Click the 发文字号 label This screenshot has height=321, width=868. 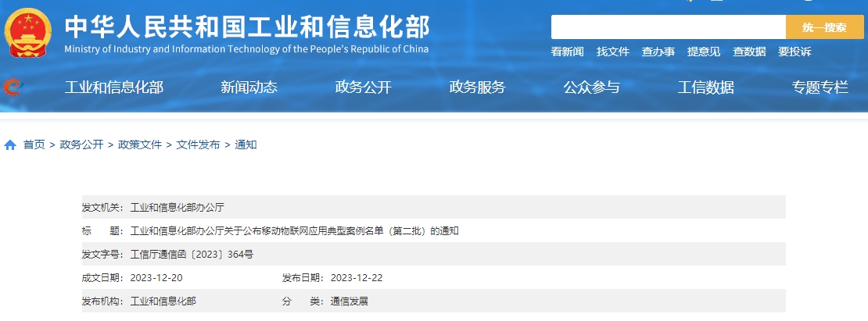[x=103, y=255]
